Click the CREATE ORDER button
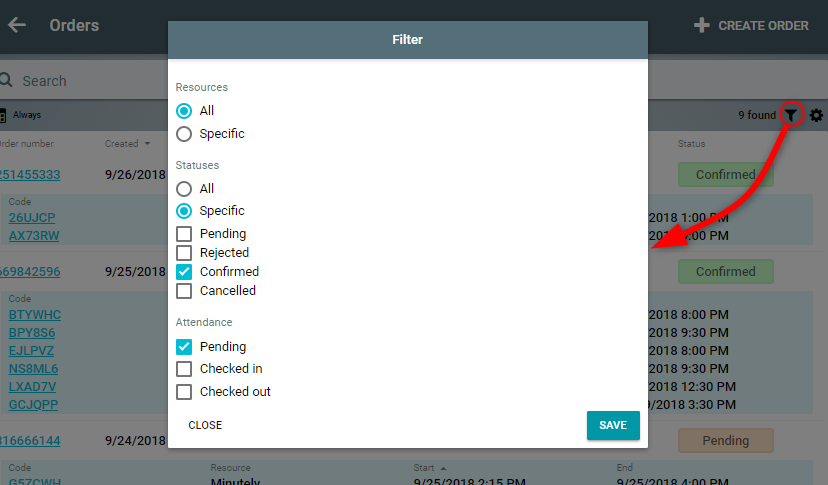 coord(751,25)
